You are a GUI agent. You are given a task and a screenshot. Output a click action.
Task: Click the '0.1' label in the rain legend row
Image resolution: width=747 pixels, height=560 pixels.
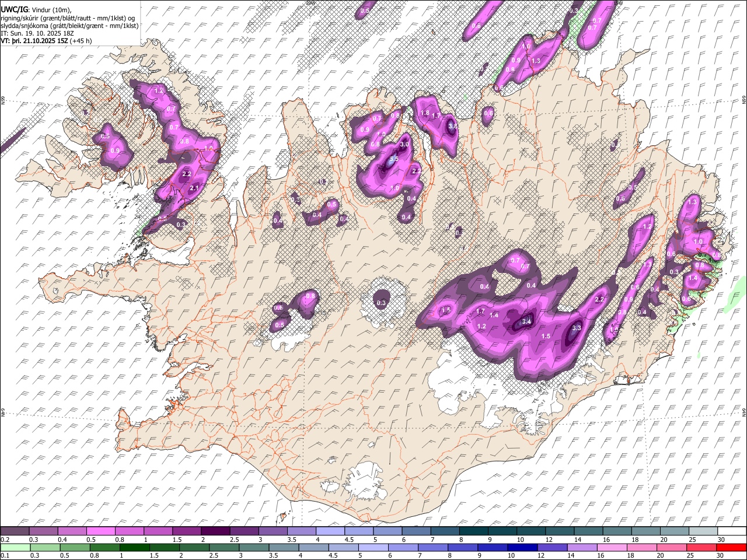(x=5, y=556)
